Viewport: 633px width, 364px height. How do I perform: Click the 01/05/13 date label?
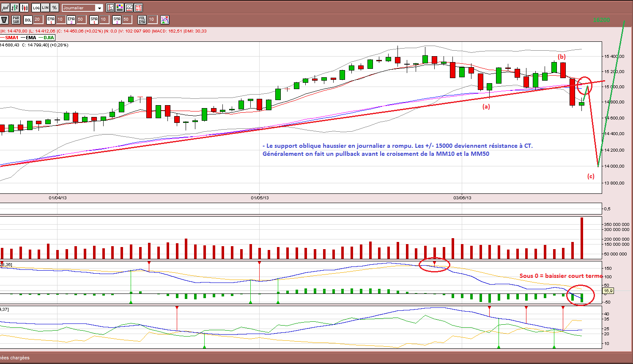coord(260,198)
